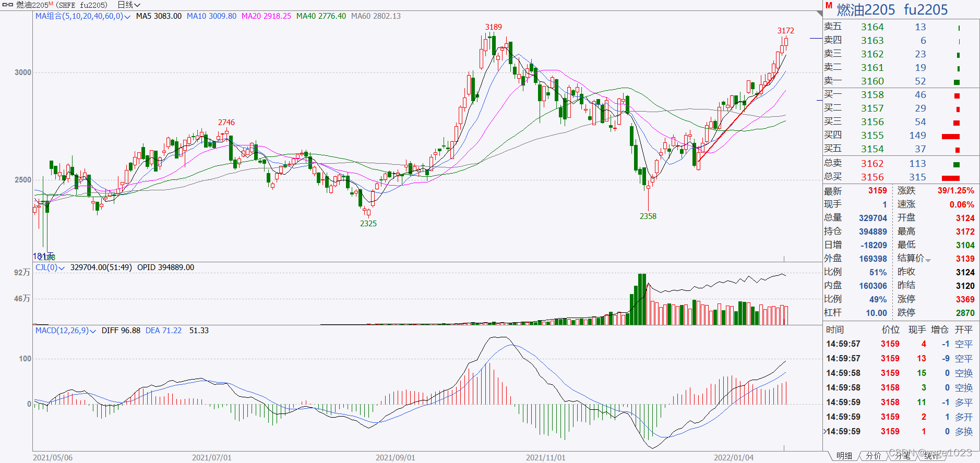The height and width of the screenshot is (463, 980).
Task: Switch to the 统计 tab
Action: [931, 456]
